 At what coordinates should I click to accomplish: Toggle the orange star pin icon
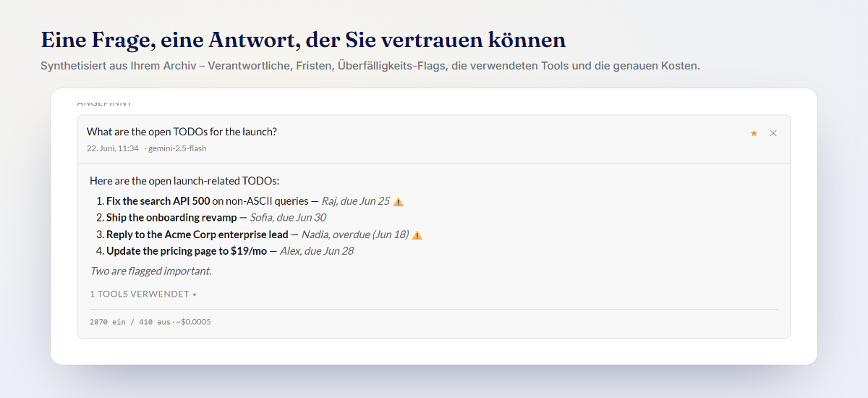click(x=754, y=133)
